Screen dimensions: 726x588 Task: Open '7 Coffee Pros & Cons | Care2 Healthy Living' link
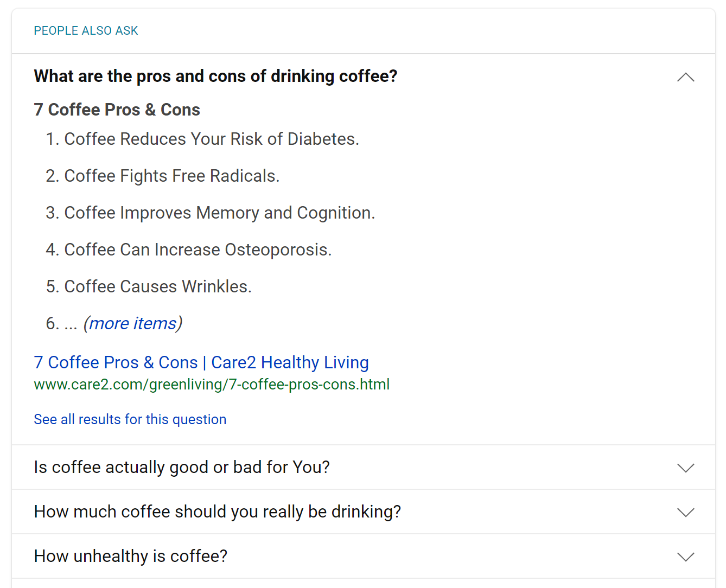(x=201, y=362)
